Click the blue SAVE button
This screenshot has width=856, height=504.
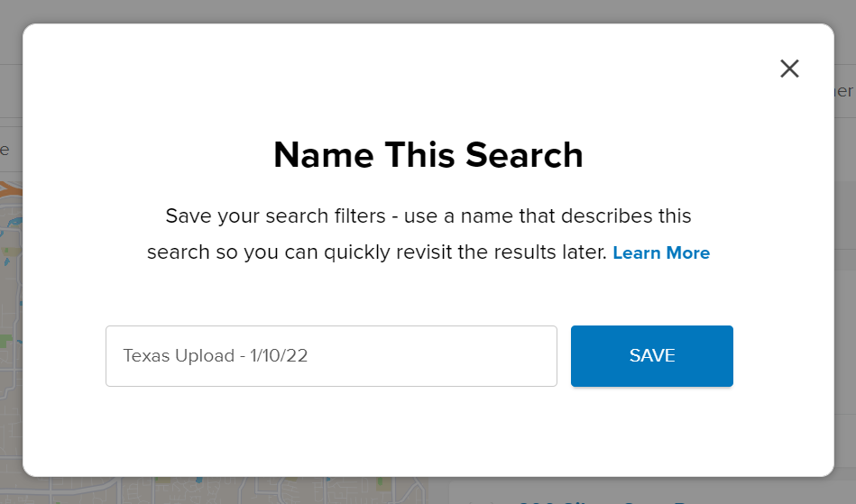[652, 356]
